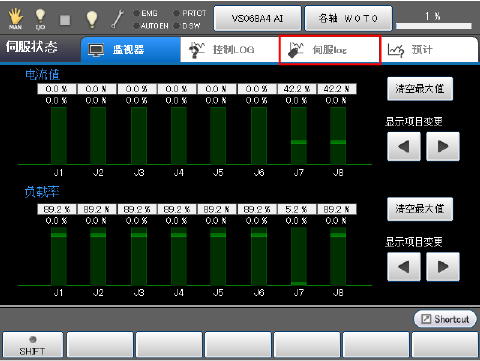
Task: Select J6 load rate max value 89.2 %
Action: point(257,209)
